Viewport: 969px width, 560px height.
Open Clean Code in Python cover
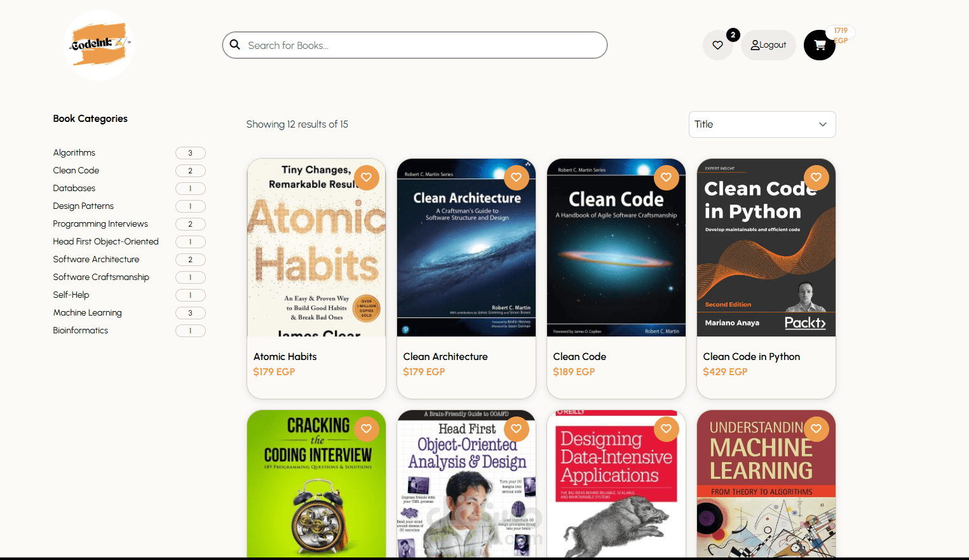pos(766,248)
